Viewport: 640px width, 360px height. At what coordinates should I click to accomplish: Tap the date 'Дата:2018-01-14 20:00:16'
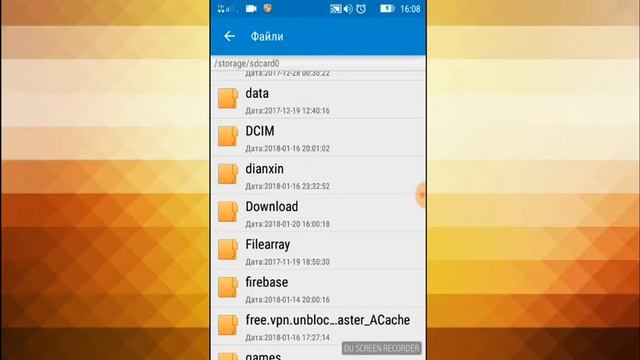point(287,300)
